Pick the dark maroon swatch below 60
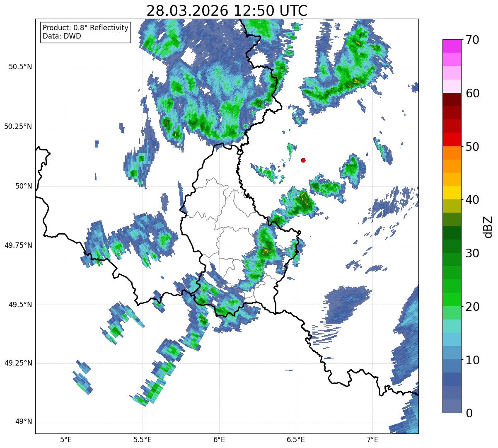Viewport: 498px width, 448px height. click(x=452, y=99)
